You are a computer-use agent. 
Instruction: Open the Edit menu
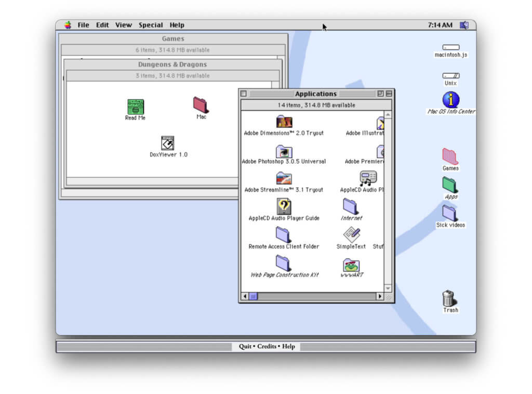pos(102,25)
